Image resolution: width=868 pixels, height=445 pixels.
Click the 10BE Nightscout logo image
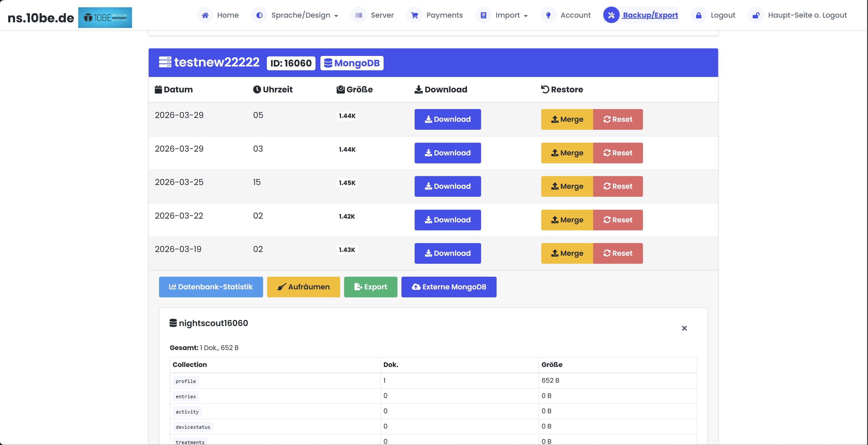pyautogui.click(x=105, y=18)
